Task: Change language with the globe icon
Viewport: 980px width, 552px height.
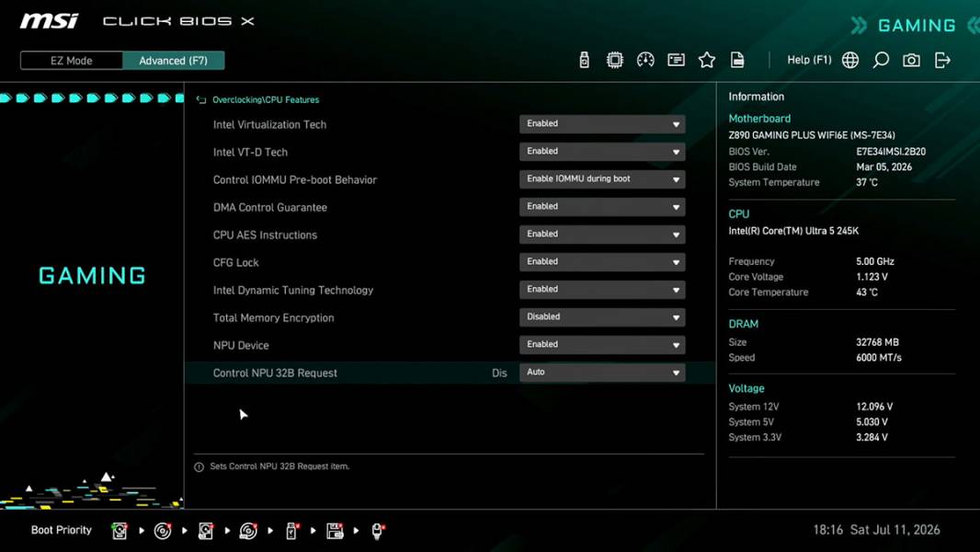Action: coord(850,60)
